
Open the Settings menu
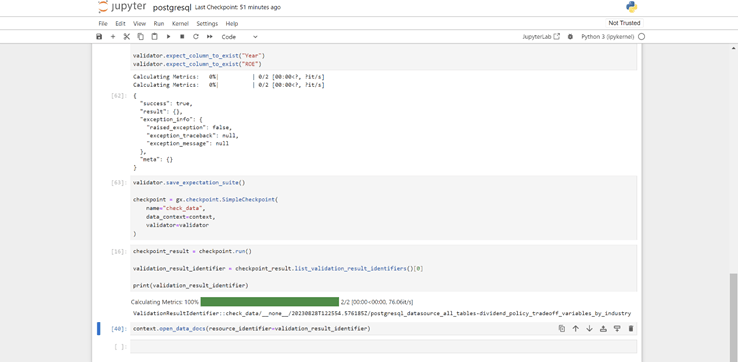coord(207,24)
